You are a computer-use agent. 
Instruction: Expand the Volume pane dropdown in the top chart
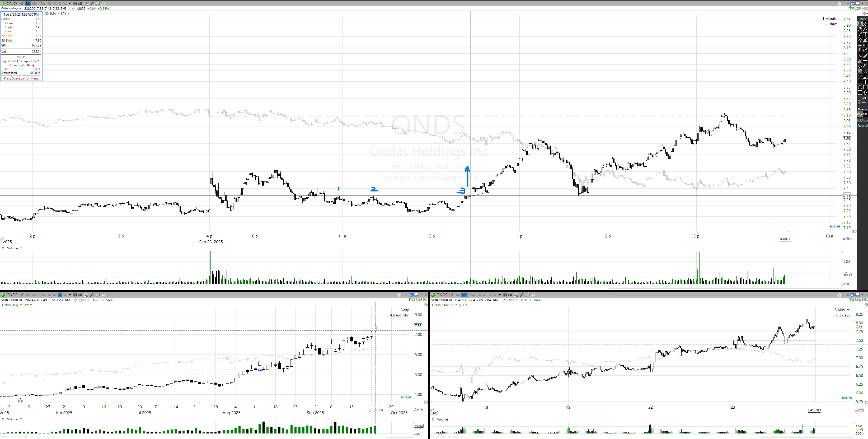(21, 249)
